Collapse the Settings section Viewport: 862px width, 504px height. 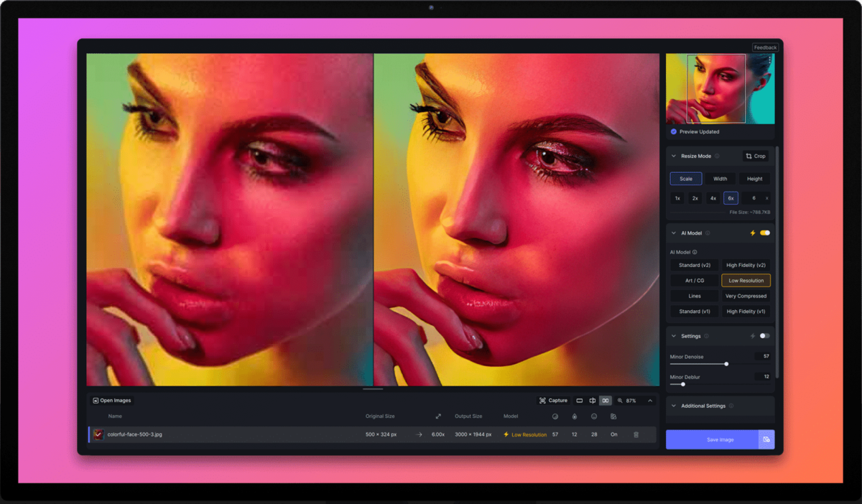pyautogui.click(x=674, y=336)
